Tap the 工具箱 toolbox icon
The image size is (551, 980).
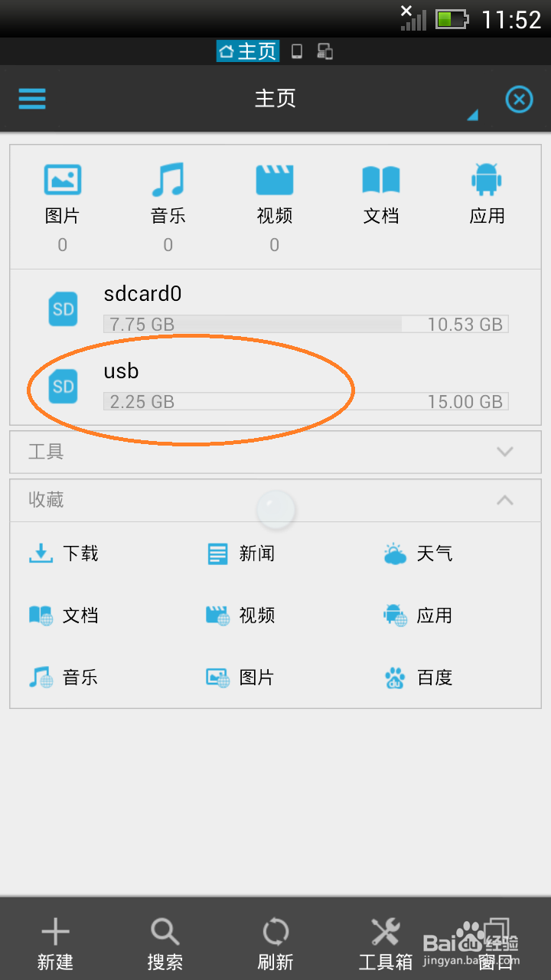pos(386,942)
